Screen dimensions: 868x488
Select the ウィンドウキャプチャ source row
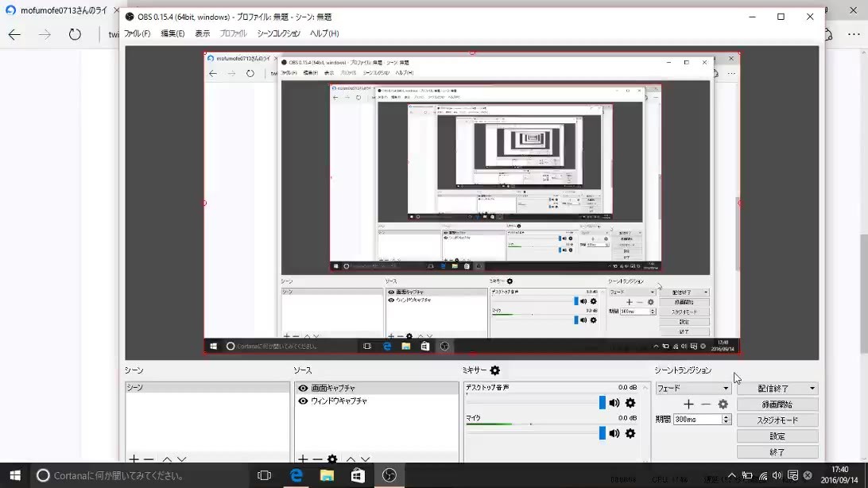tap(377, 401)
